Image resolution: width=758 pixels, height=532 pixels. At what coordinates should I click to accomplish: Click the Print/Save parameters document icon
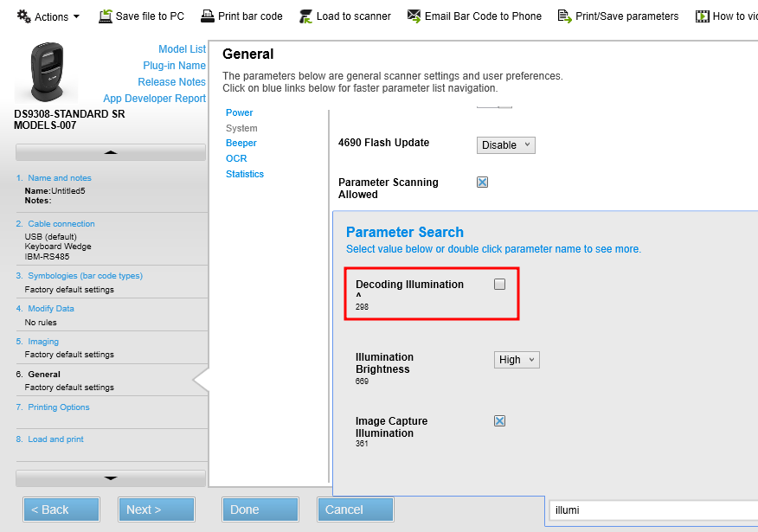coord(565,16)
